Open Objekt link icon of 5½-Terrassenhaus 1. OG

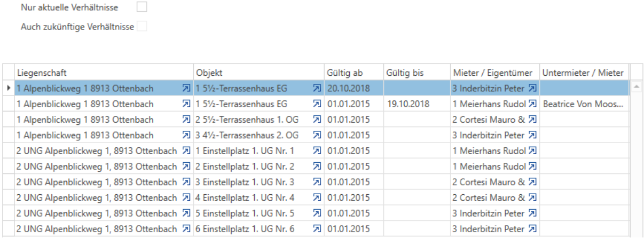click(317, 120)
